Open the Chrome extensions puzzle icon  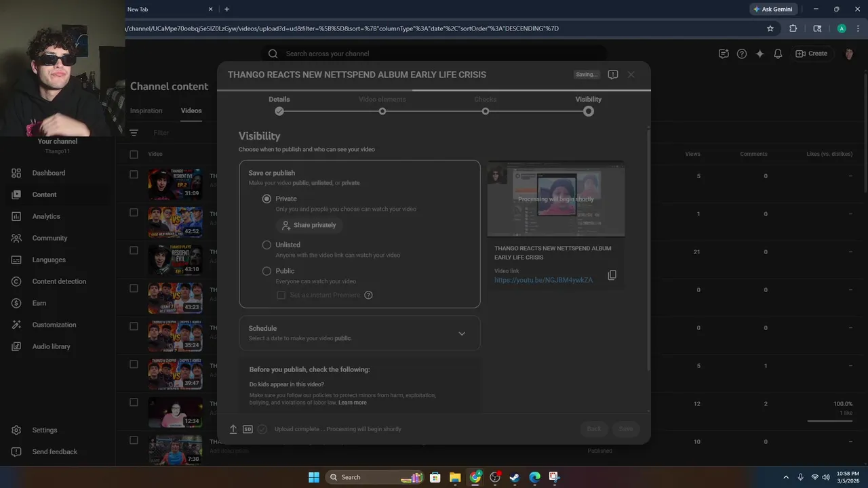(793, 28)
